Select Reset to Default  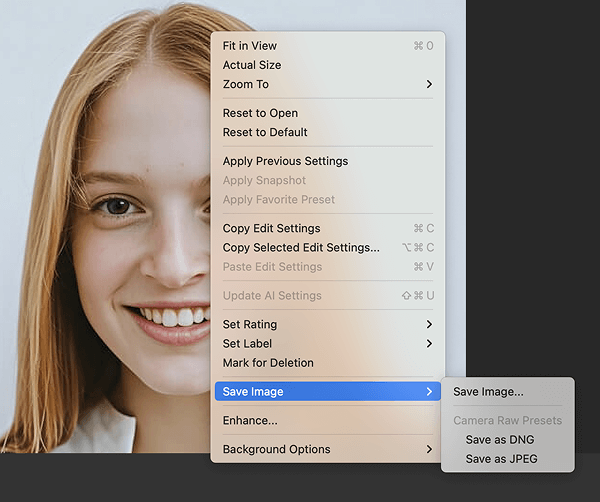click(265, 132)
